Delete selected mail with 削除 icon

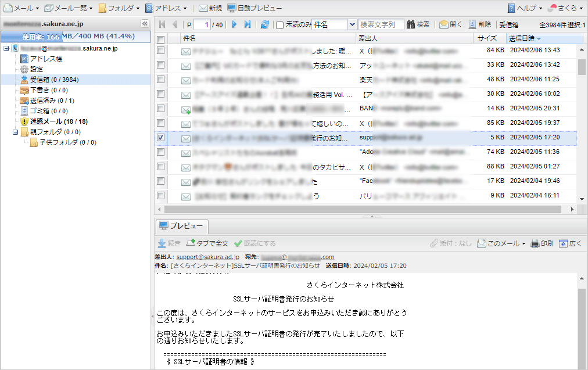coord(479,24)
